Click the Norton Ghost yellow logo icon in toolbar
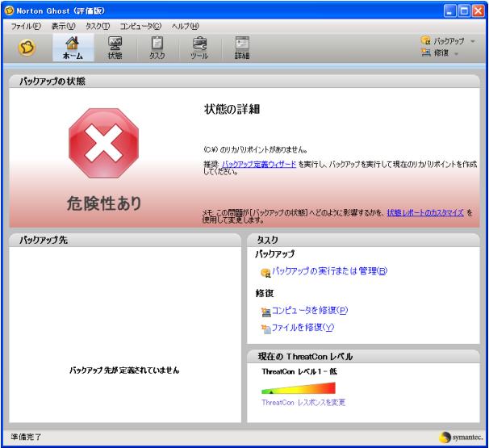Viewport: 489px width, 448px height. tap(27, 48)
